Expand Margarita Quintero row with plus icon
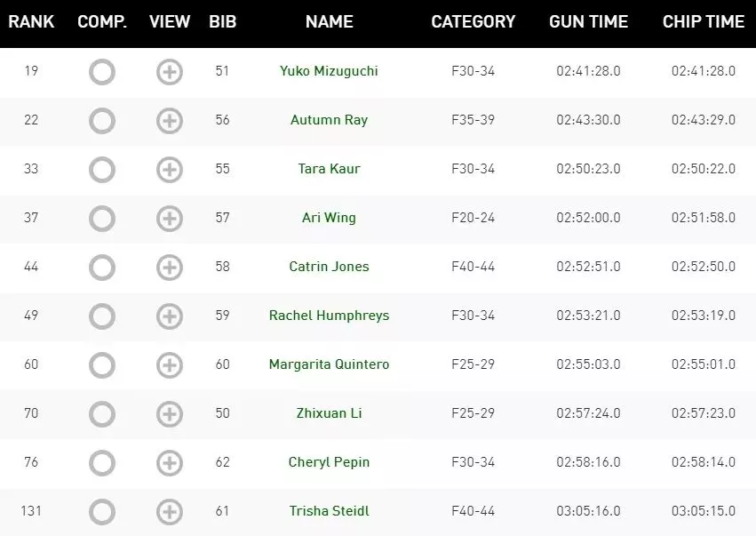This screenshot has height=536, width=756. pos(169,365)
